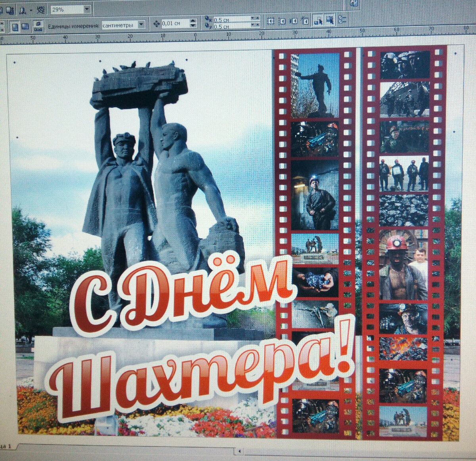This screenshot has height=461, width=476.
Task: Select the 'С Днём' headline text object
Action: coord(183,294)
